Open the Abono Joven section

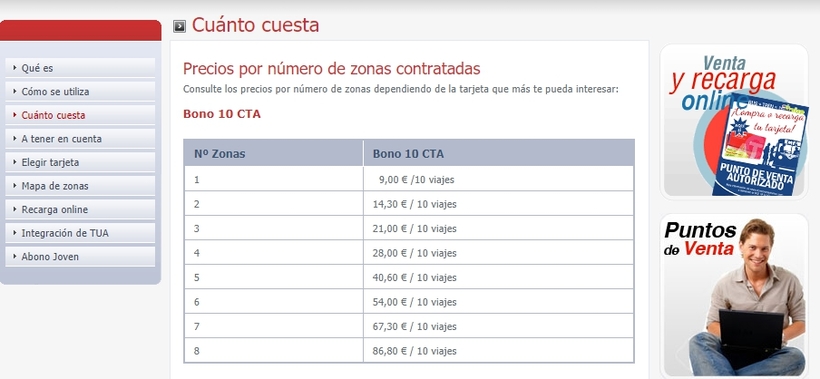click(x=80, y=257)
